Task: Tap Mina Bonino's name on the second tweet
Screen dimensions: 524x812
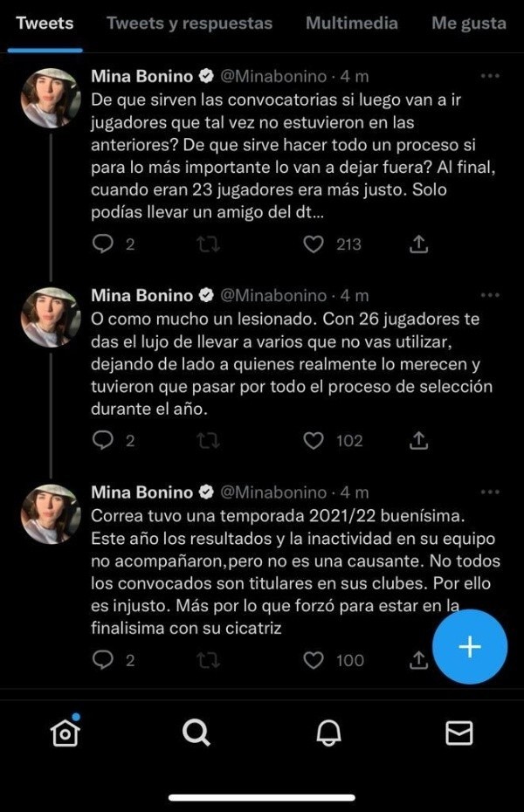Action: (x=142, y=296)
